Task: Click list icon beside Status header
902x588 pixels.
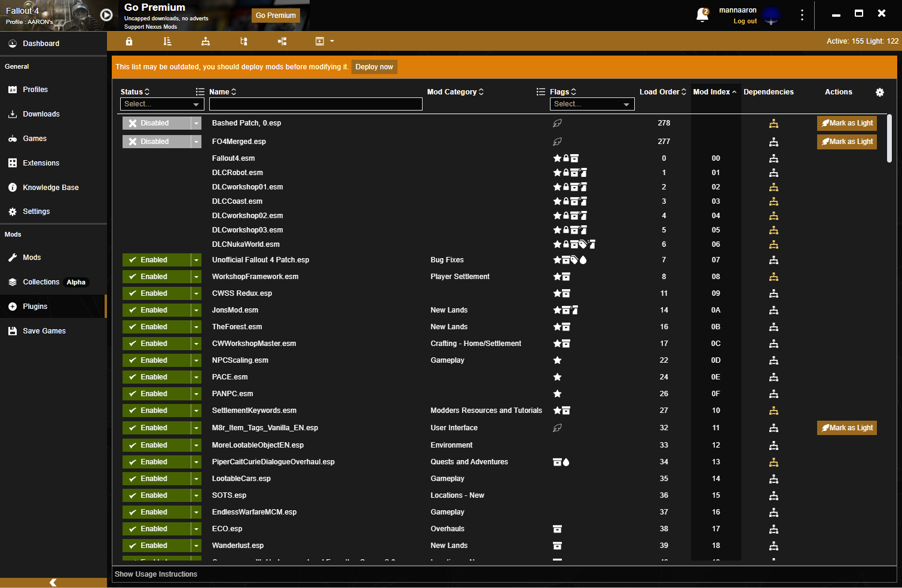Action: (200, 92)
